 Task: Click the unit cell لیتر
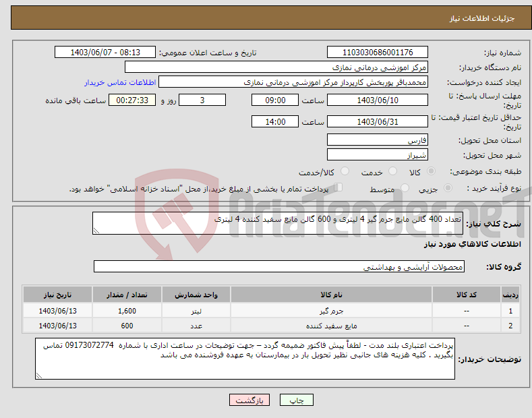pyautogui.click(x=196, y=311)
